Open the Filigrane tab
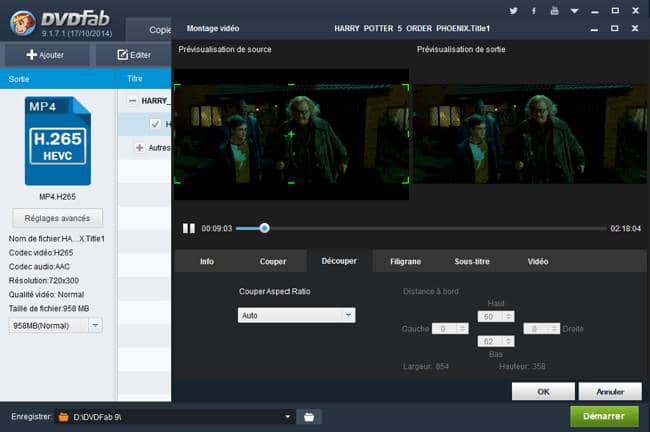Image resolution: width=650 pixels, height=432 pixels. pos(405,261)
